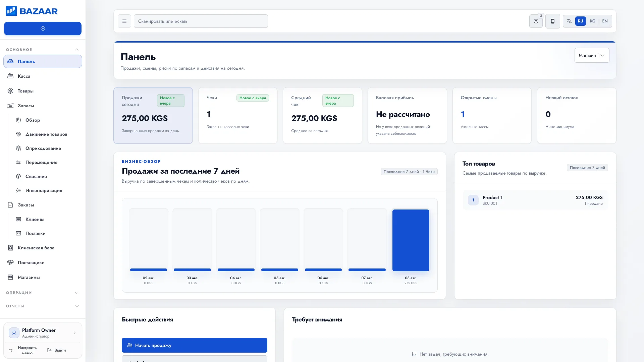This screenshot has height=362, width=644.
Task: Click the Клиенты list icon
Action: (x=18, y=219)
